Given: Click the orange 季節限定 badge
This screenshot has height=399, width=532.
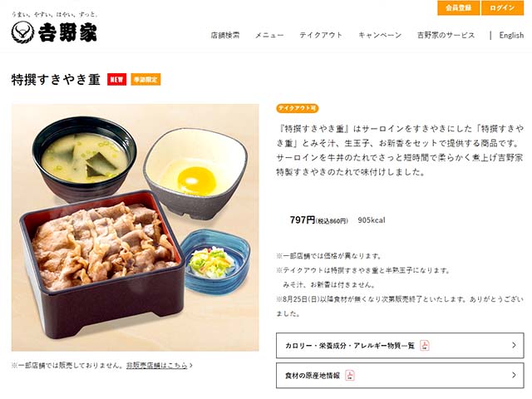Looking at the screenshot, I should pos(145,80).
